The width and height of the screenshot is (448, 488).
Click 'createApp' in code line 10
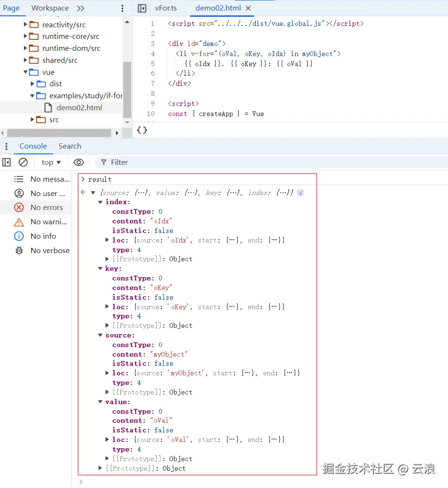point(216,114)
